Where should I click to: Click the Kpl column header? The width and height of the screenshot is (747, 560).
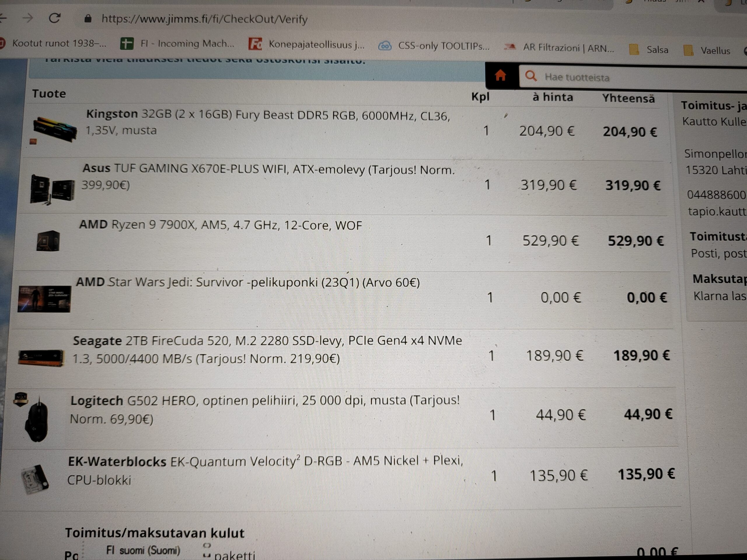pos(480,97)
